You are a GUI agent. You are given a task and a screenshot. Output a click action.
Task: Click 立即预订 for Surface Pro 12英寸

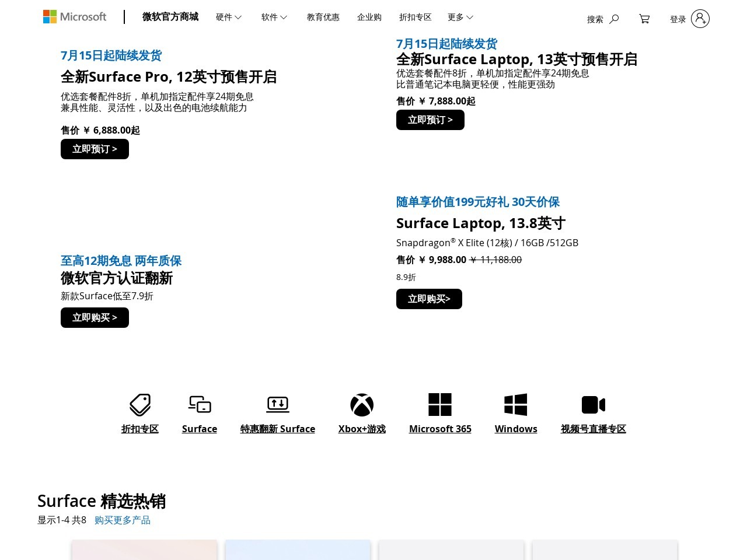pyautogui.click(x=95, y=149)
